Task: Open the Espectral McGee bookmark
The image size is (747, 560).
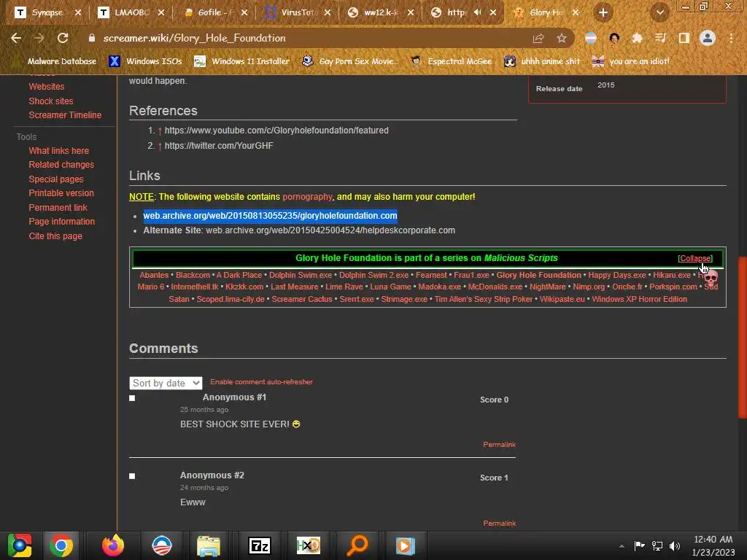Action: (x=452, y=61)
